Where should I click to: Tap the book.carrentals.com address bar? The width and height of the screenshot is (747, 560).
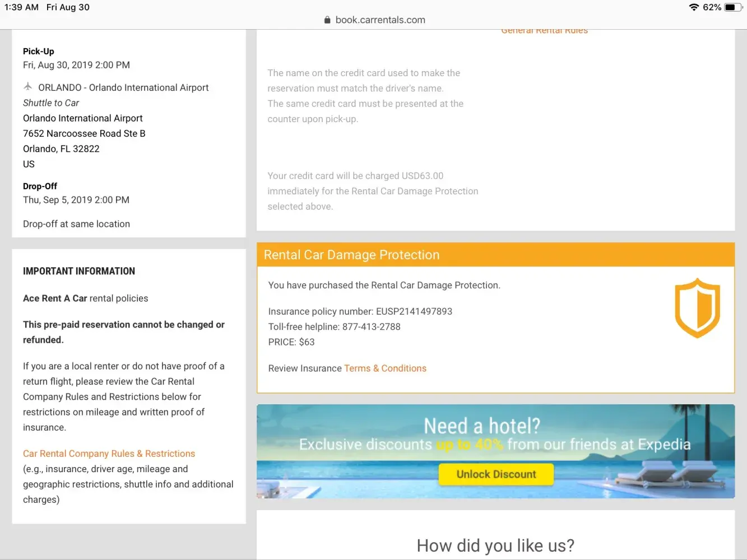(x=380, y=20)
